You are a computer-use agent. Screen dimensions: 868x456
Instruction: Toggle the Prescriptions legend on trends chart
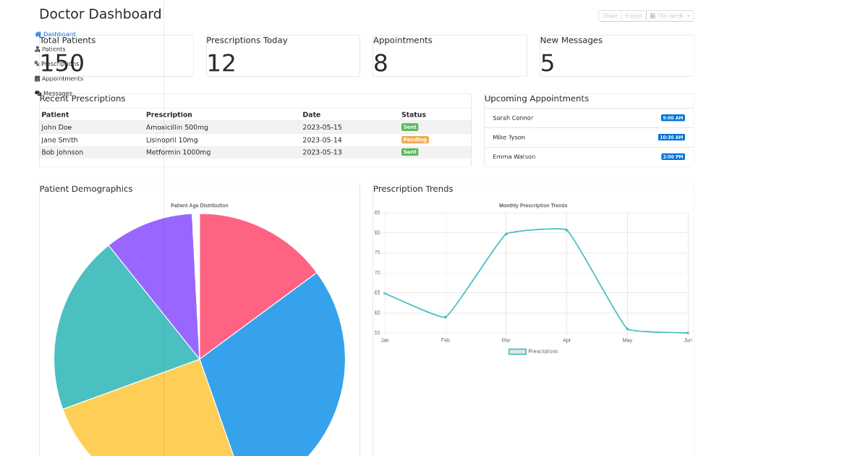tap(533, 351)
